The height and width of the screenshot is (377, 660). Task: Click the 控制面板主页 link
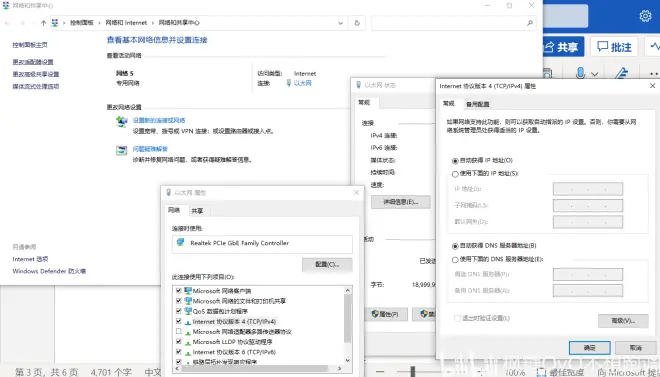pos(30,45)
